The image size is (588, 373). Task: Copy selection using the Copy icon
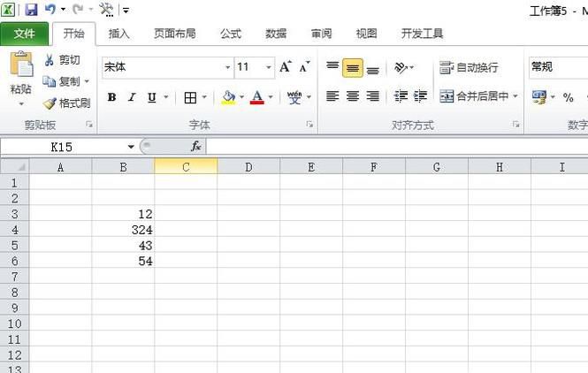[50, 81]
